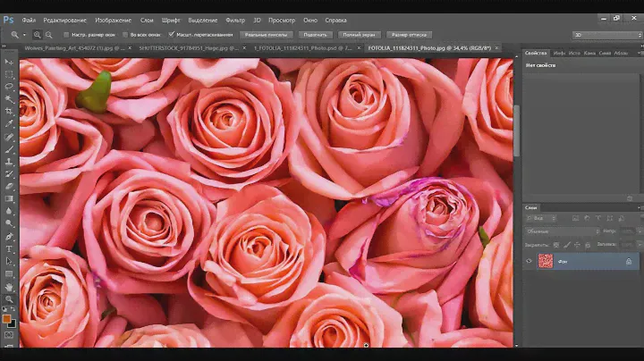644x361 pixels.
Task: Select the Hand tool
Action: point(9,287)
